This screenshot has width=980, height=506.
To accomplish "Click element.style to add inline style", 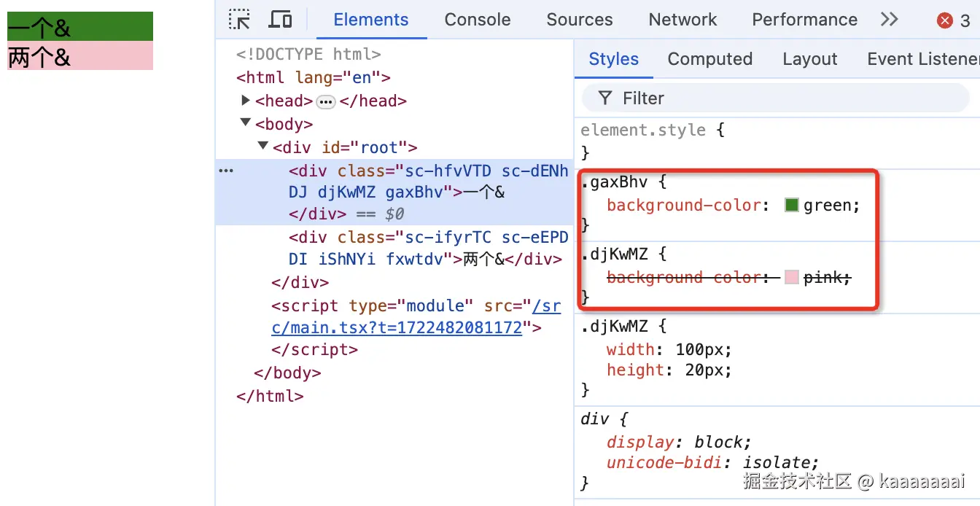I will click(x=642, y=130).
